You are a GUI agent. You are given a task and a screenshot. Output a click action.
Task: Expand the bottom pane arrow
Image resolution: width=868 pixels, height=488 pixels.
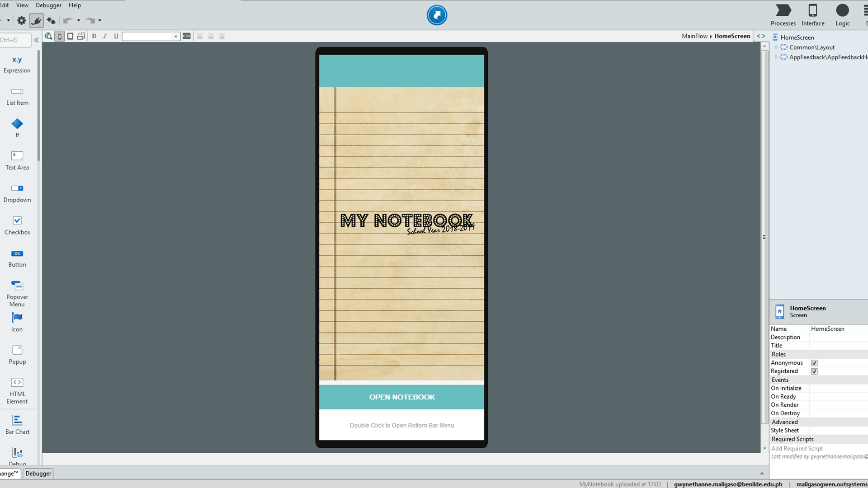click(x=762, y=473)
